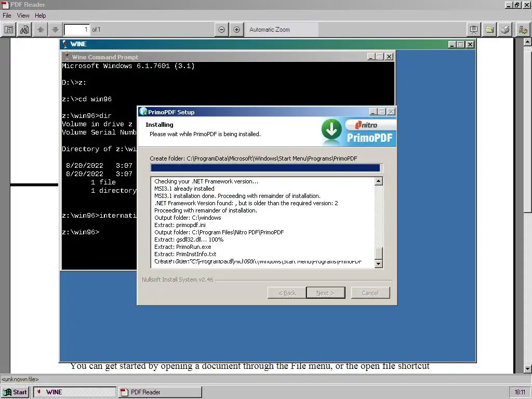This screenshot has width=532, height=399.
Task: Click the WINE wineglass title bar icon
Action: pyautogui.click(x=65, y=44)
